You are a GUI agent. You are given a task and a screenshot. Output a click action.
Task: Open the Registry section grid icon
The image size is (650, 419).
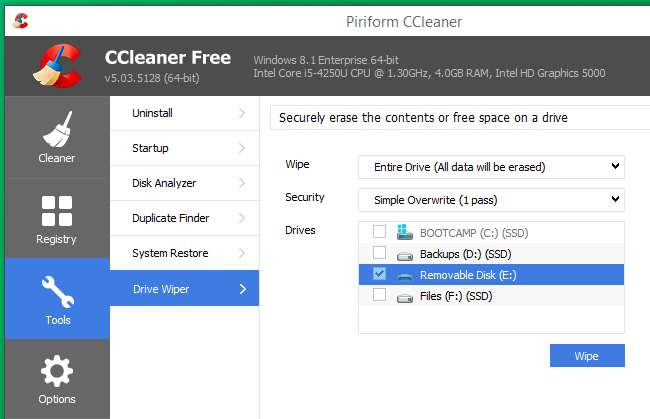point(57,211)
